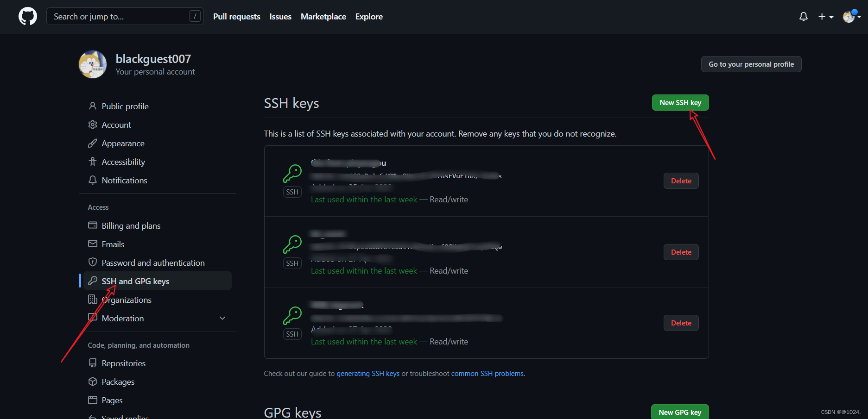The width and height of the screenshot is (868, 419).
Task: Open Explore in top navigation
Action: (369, 17)
